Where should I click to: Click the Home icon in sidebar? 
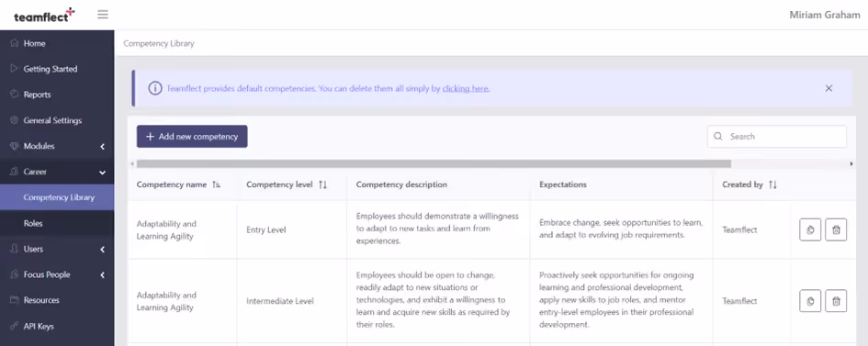tap(15, 43)
